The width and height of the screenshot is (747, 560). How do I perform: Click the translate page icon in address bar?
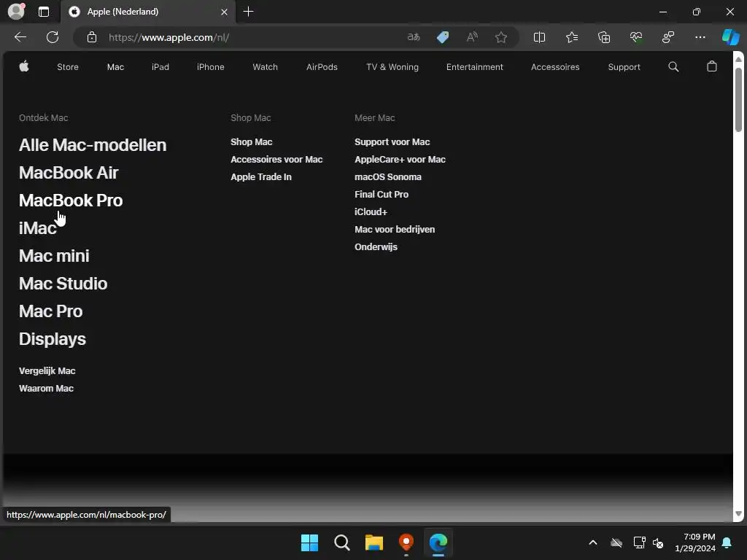point(414,37)
